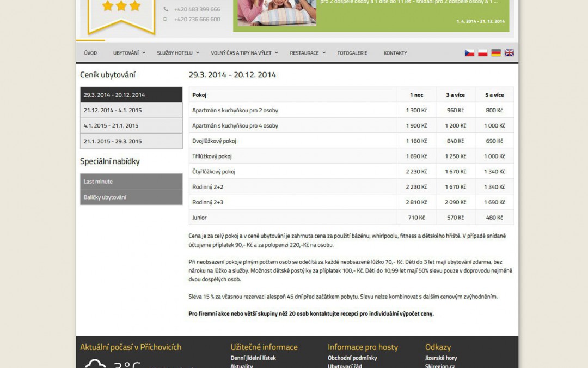Viewport: 588px width, 368px height.
Task: Go to the Úvod home page
Action: coord(90,53)
